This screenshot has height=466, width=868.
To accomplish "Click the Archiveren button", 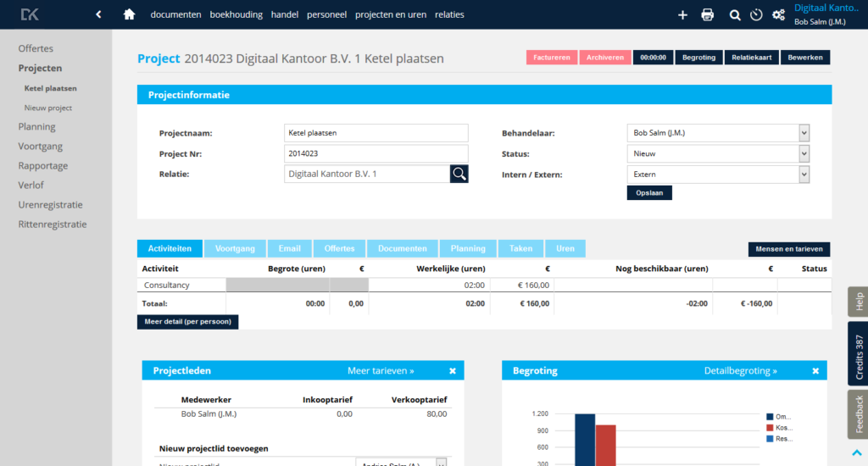I will click(605, 58).
